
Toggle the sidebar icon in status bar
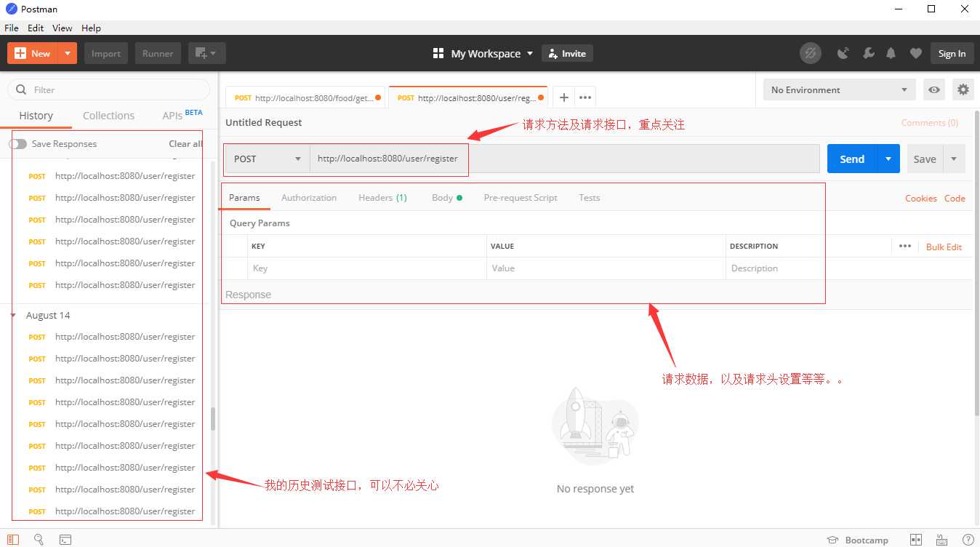coord(13,540)
